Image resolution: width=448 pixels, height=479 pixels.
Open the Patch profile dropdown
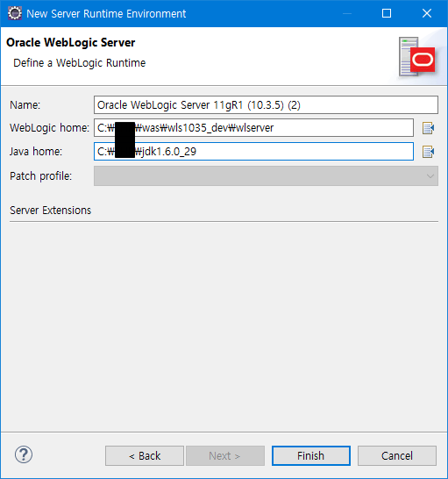click(x=266, y=176)
